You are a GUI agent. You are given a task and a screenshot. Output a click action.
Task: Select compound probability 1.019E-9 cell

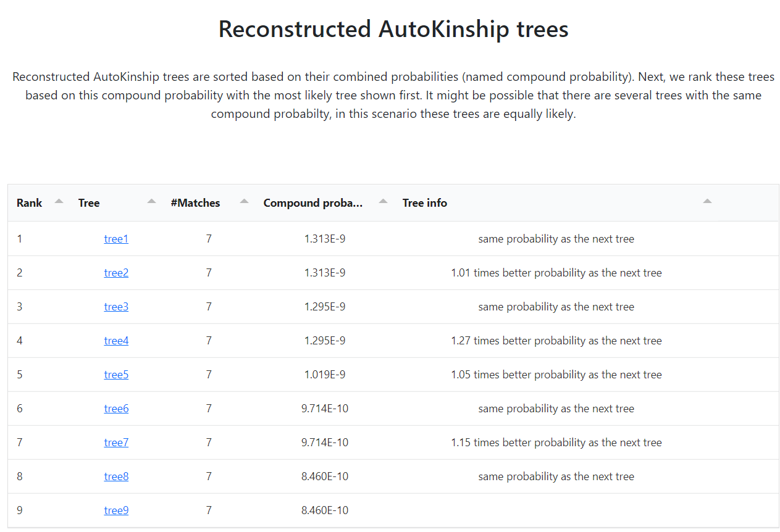(325, 375)
